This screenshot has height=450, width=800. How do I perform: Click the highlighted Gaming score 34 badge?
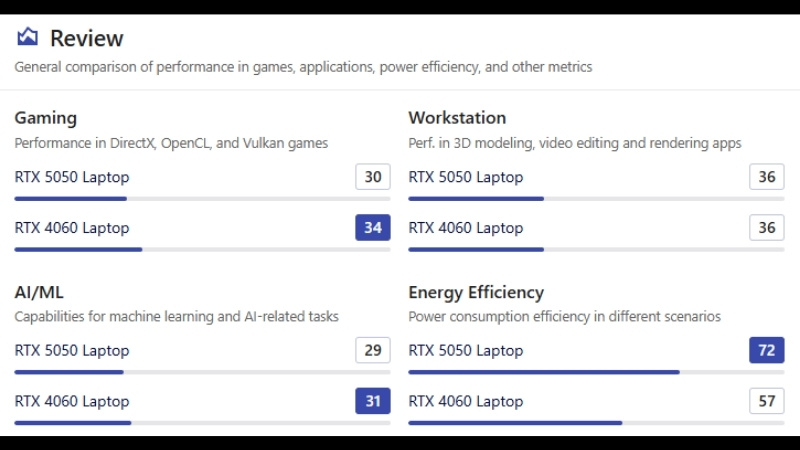[373, 228]
